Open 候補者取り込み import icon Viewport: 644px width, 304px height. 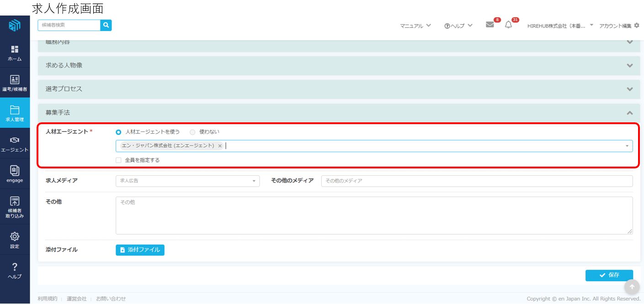(x=15, y=207)
